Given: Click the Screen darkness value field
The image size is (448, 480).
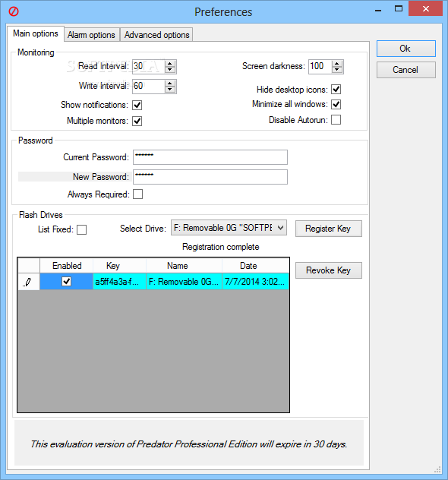Looking at the screenshot, I should tap(320, 66).
